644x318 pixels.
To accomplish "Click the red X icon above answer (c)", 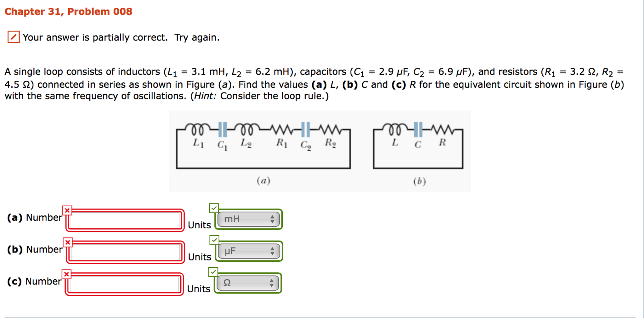I will (x=67, y=274).
